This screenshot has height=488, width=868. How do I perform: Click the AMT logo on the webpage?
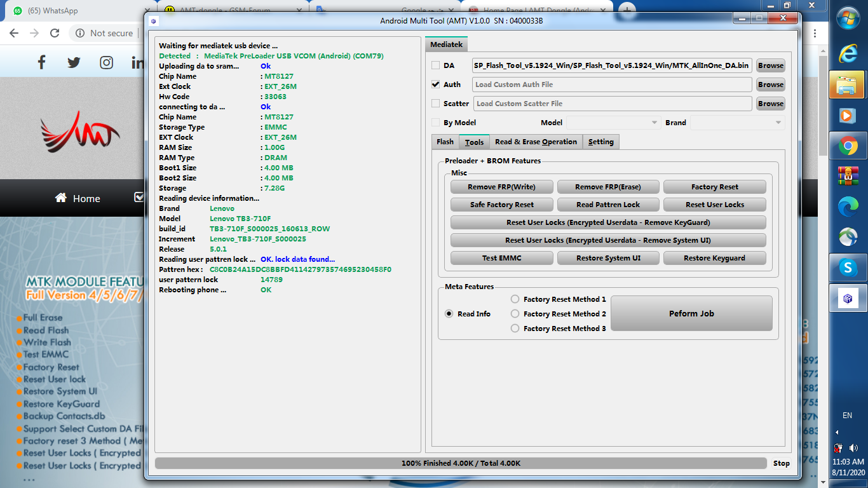tap(80, 132)
